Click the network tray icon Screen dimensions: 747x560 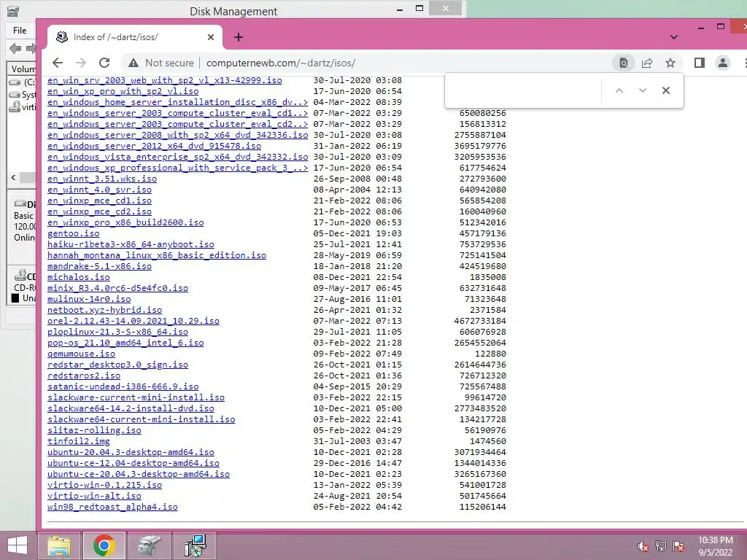tap(660, 546)
